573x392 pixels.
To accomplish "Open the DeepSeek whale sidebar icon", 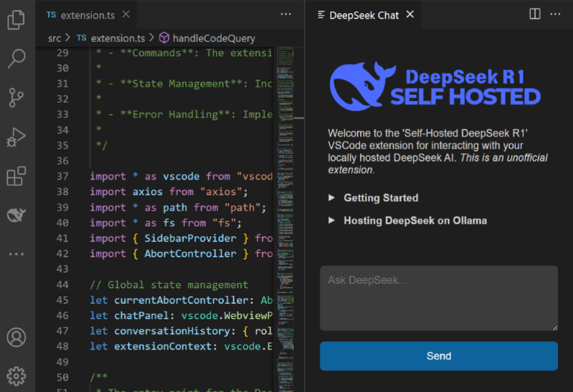I will (16, 215).
